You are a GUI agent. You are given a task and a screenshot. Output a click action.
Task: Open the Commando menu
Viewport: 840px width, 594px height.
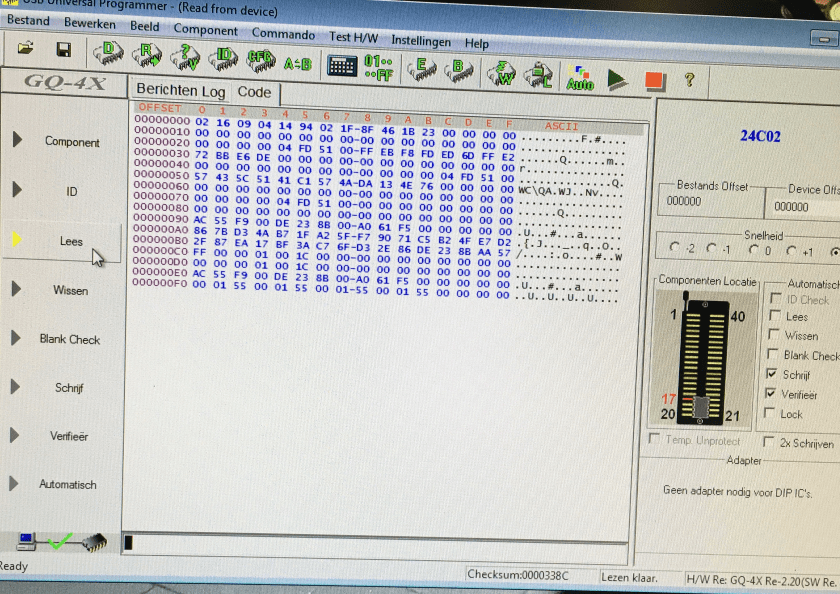point(283,34)
